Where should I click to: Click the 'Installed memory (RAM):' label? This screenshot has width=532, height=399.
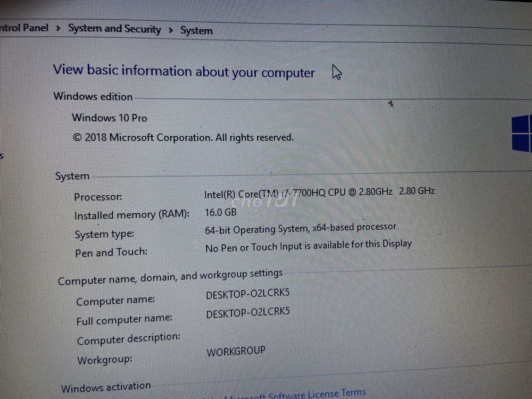click(131, 215)
